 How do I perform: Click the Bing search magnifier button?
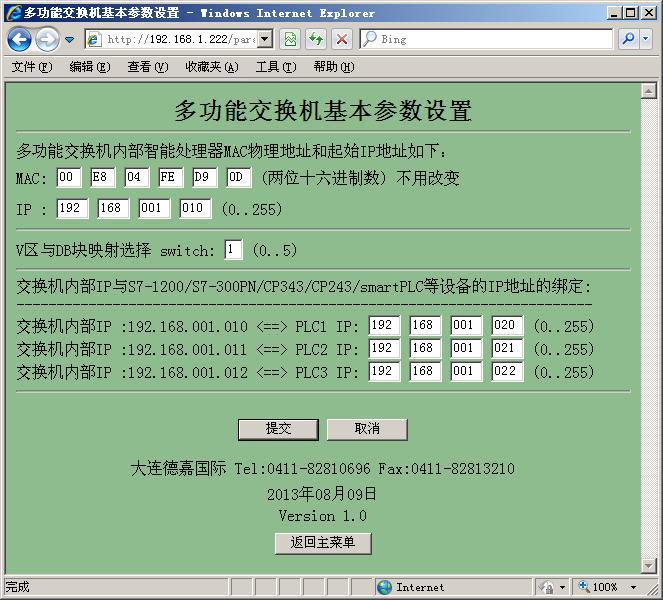tap(628, 40)
